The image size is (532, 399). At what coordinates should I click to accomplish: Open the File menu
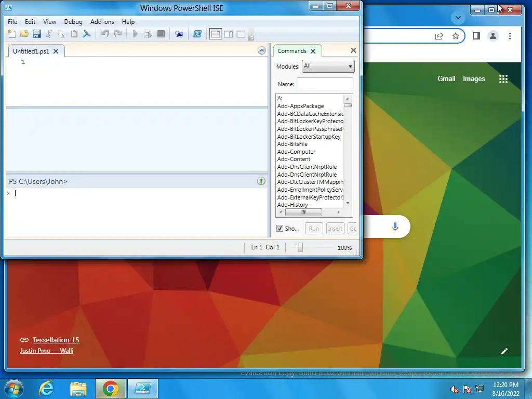tap(12, 22)
